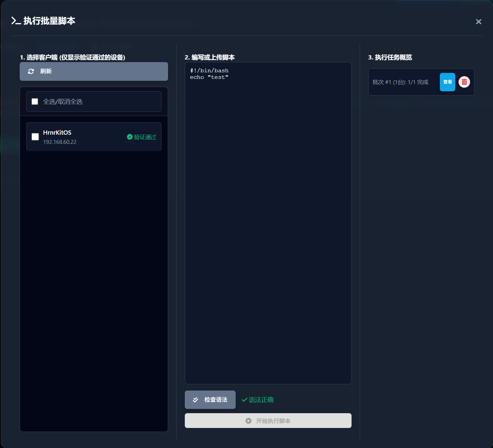Click the green verified badge icon for HrnrKitOS
Screen dimensions: 493x448
[x=130, y=137]
